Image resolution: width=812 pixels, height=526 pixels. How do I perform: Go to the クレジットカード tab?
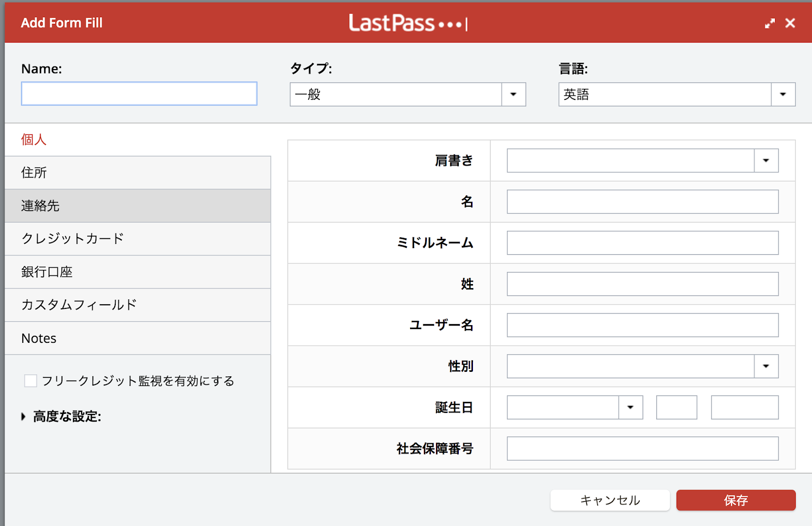click(x=138, y=239)
